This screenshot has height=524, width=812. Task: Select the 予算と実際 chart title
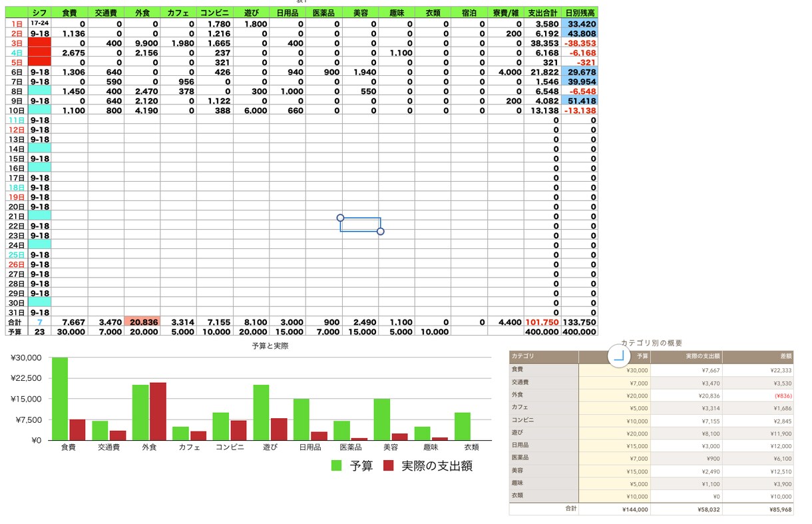pos(270,346)
